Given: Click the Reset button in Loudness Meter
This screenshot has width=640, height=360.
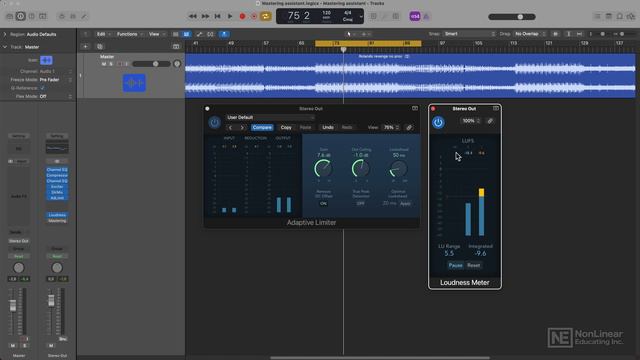Looking at the screenshot, I should point(473,265).
